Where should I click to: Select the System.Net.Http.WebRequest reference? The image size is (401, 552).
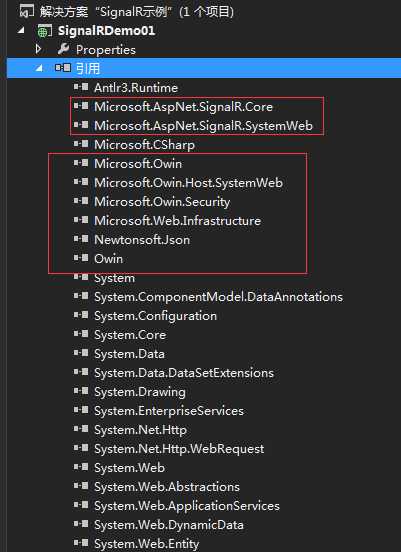click(x=179, y=449)
